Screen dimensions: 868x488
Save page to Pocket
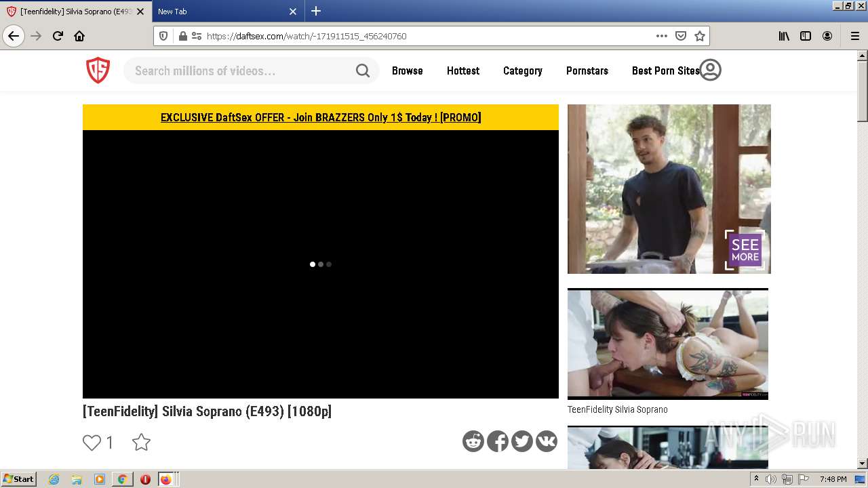pos(681,36)
